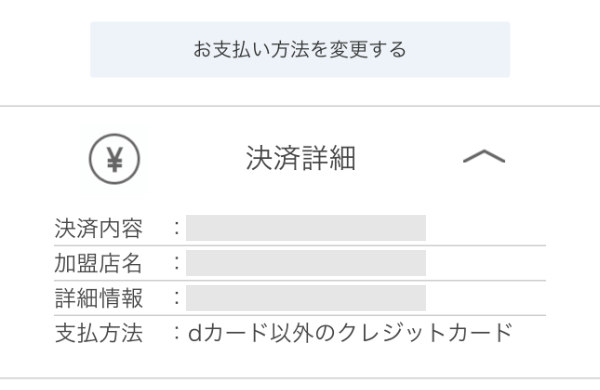Collapse the 決済詳細 section with the chevron

[x=484, y=157]
